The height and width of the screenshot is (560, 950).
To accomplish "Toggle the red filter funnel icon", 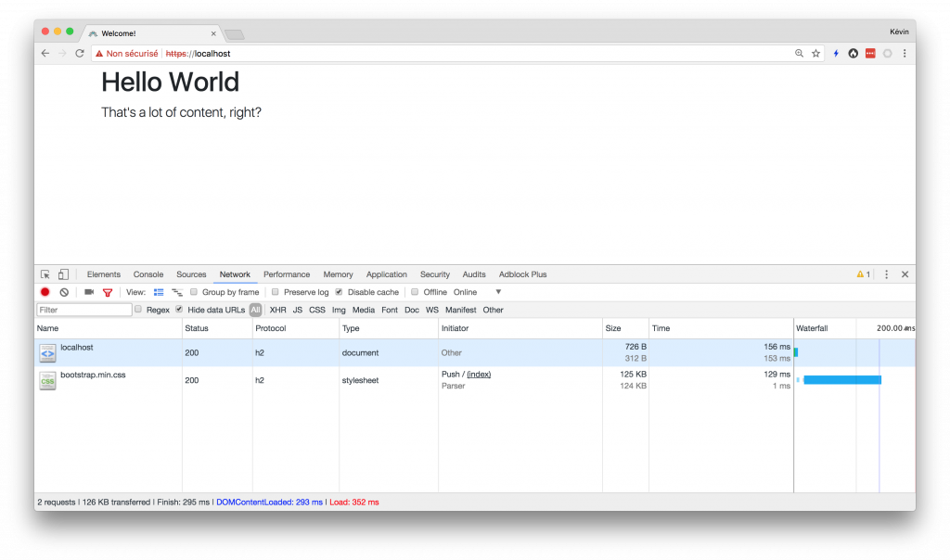I will click(x=108, y=292).
